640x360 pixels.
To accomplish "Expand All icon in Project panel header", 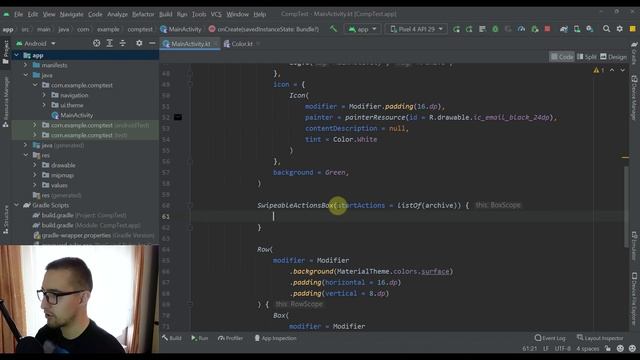I will 109,43.
